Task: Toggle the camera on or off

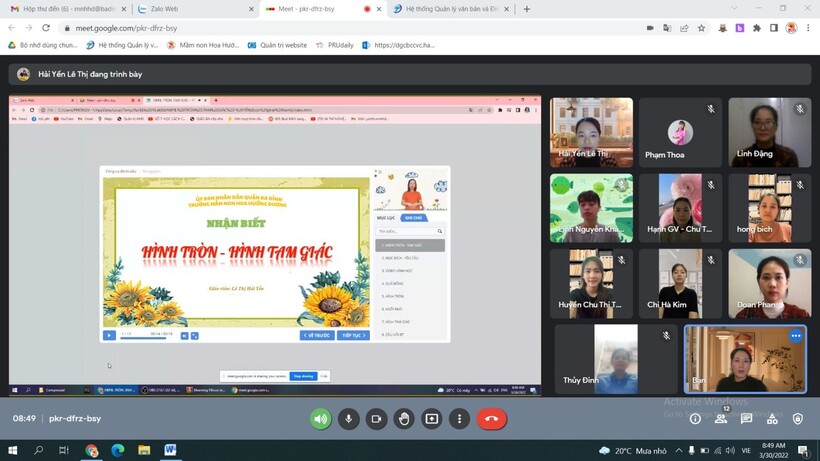Action: point(376,419)
